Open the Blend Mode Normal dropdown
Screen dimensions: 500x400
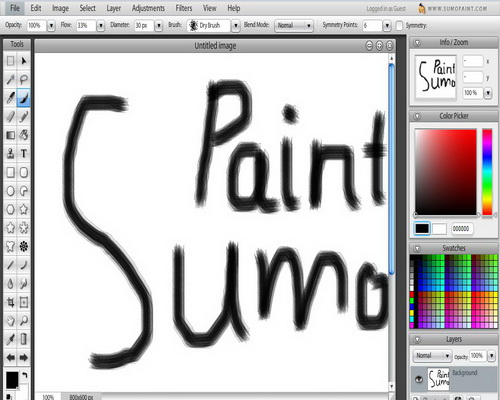[294, 26]
